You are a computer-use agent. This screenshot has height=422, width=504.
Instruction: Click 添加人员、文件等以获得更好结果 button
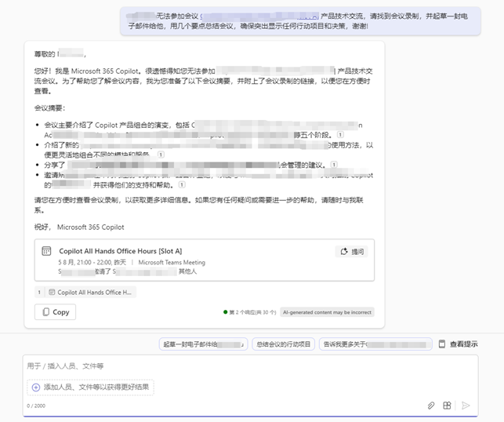90,387
